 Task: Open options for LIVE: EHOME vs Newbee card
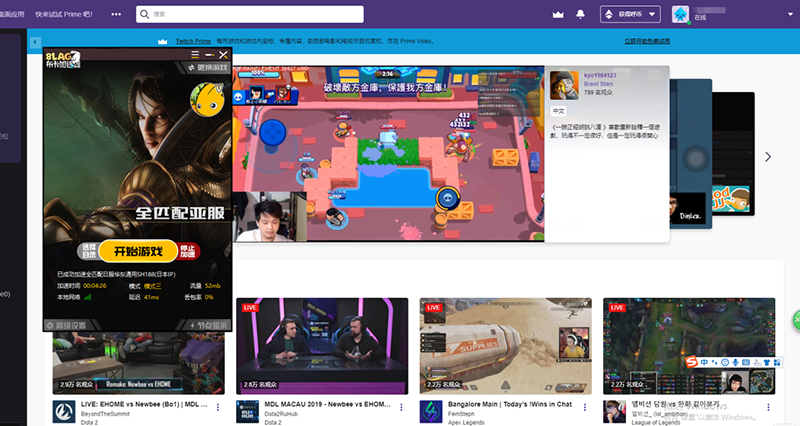218,407
